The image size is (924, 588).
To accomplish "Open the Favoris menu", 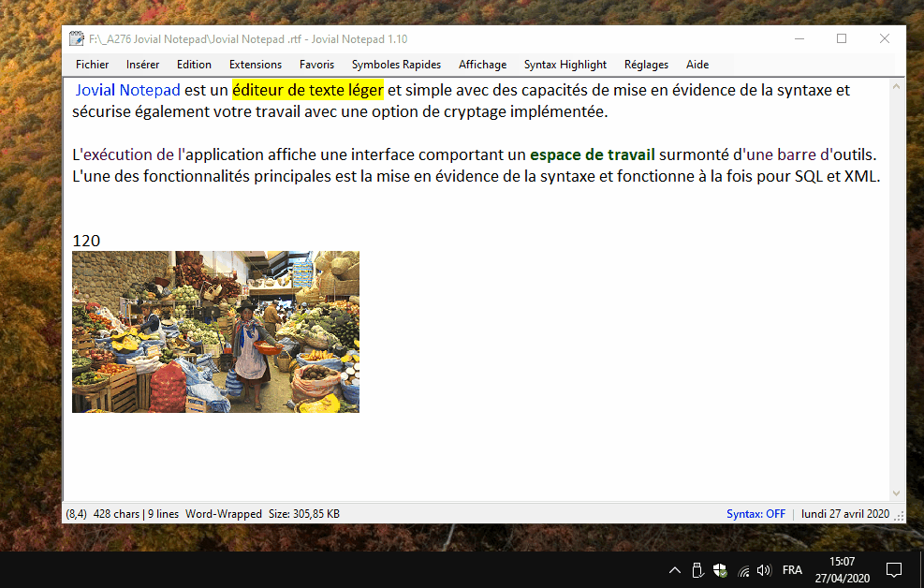I will tap(316, 65).
